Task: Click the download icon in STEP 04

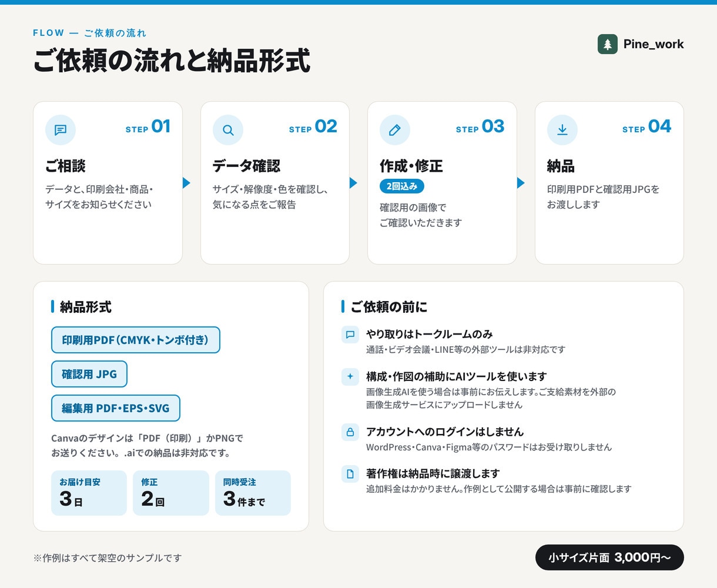Action: tap(562, 130)
